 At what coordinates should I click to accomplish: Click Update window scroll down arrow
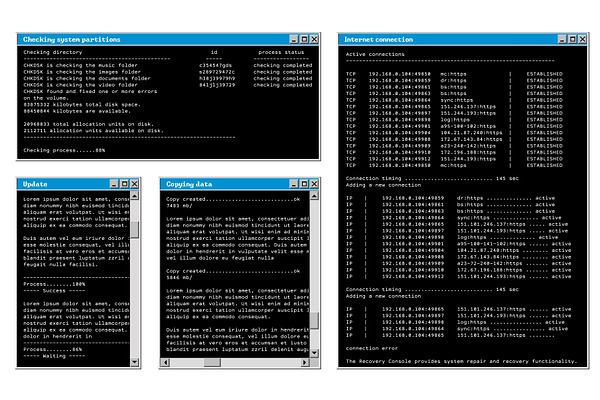click(x=134, y=362)
